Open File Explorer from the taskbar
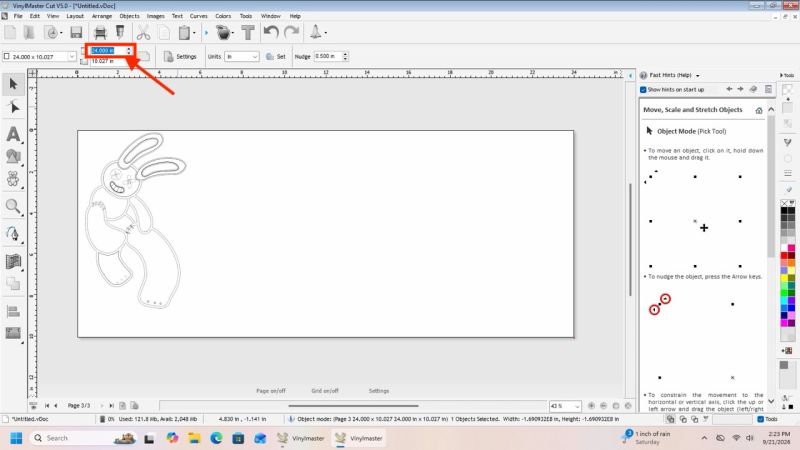 pyautogui.click(x=194, y=438)
